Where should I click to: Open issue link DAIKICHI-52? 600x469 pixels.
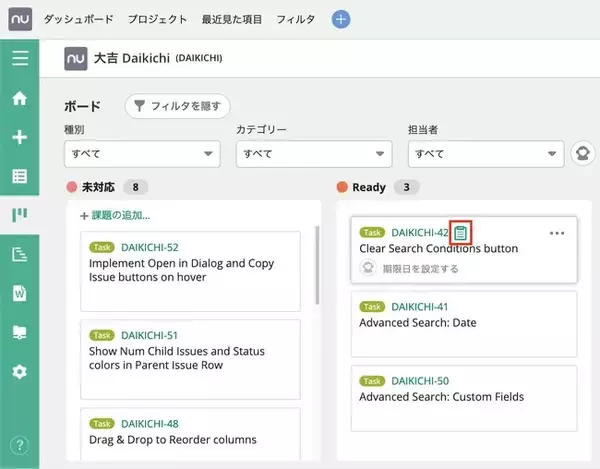149,247
